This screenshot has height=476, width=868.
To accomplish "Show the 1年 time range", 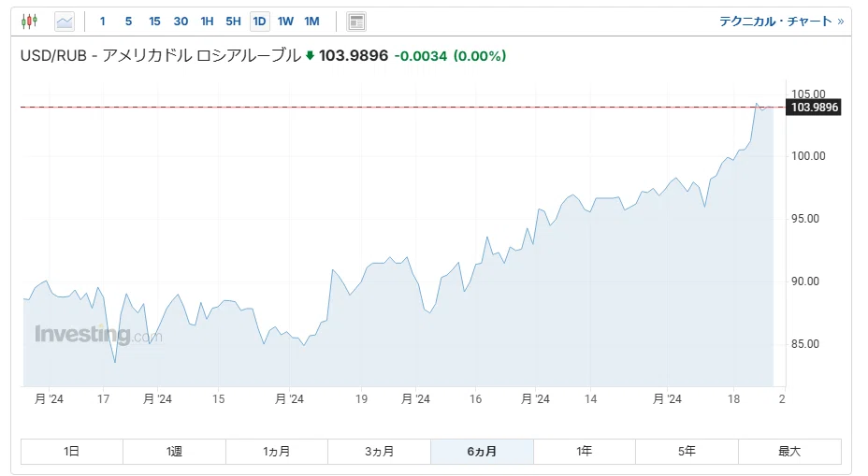I will (x=585, y=452).
